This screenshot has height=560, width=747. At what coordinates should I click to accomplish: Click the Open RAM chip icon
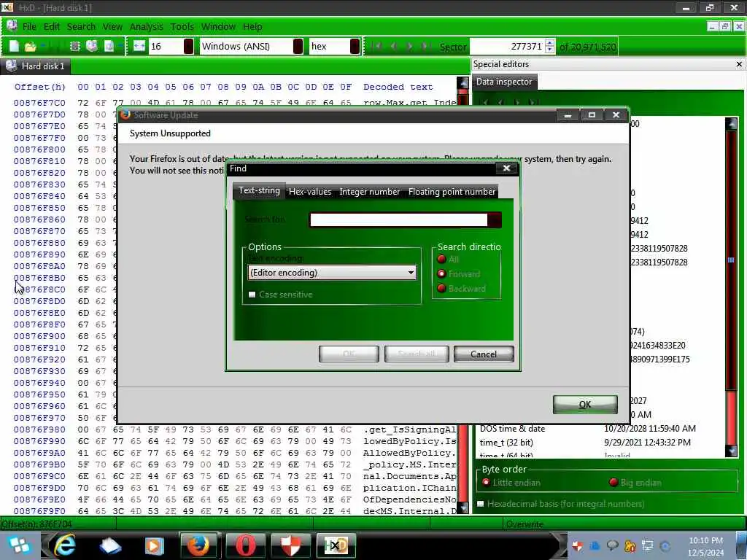75,46
